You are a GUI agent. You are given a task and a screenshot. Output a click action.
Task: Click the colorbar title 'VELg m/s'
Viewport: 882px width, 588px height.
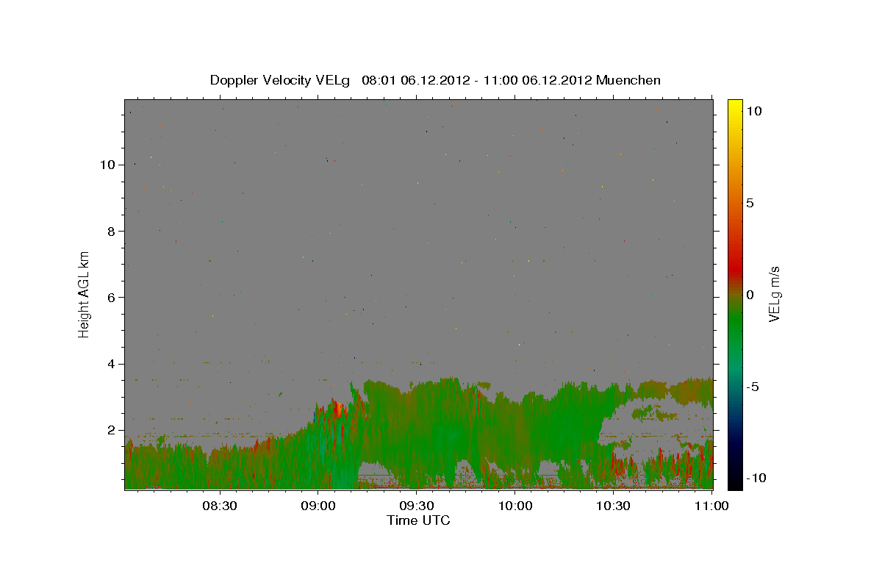[775, 295]
